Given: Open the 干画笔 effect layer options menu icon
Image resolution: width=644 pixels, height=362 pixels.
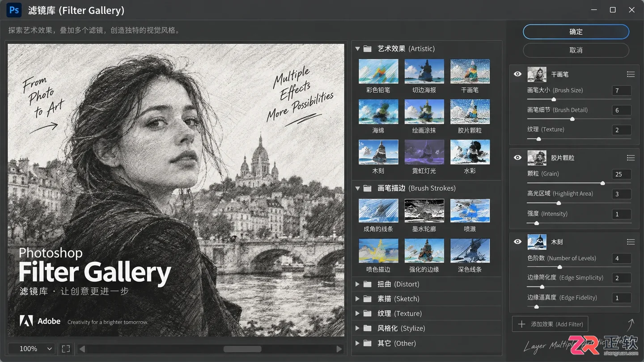Looking at the screenshot, I should 631,74.
